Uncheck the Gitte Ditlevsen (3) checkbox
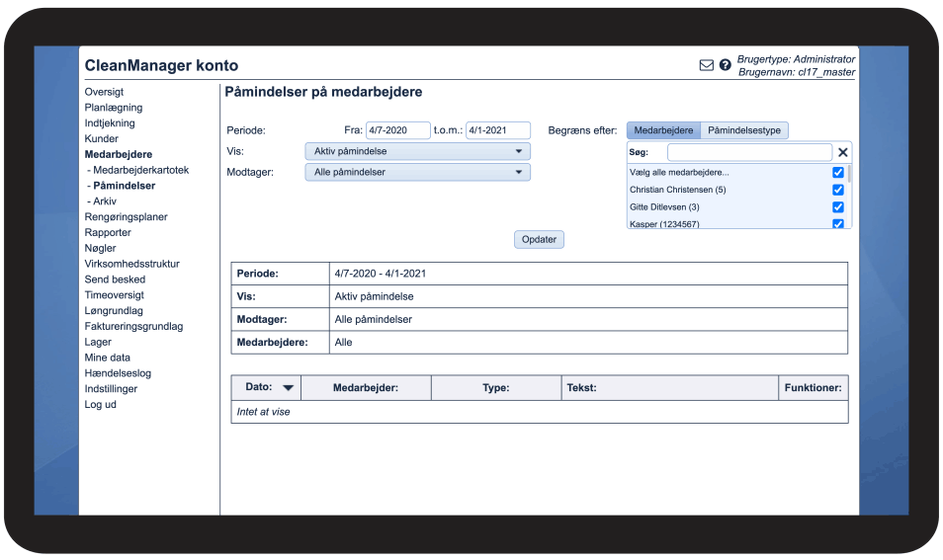Viewport: 943px width, 560px height. coord(838,207)
